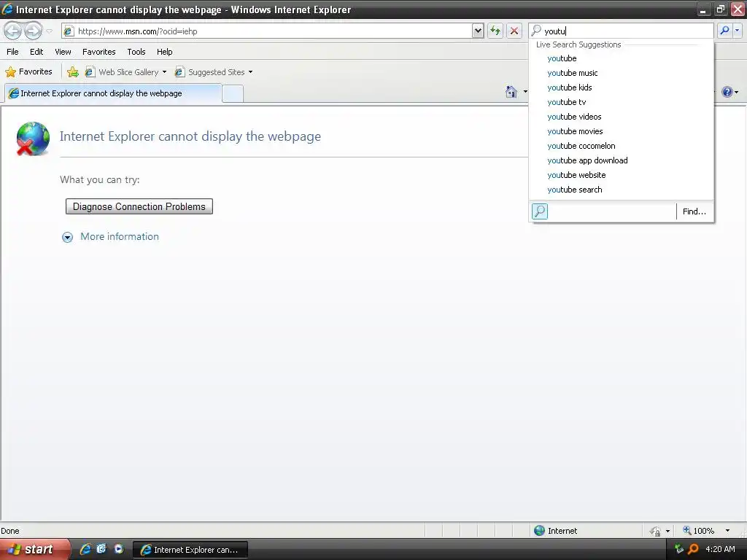Click the Internet Explorer taskbar window button
The height and width of the screenshot is (560, 747).
pyautogui.click(x=190, y=550)
